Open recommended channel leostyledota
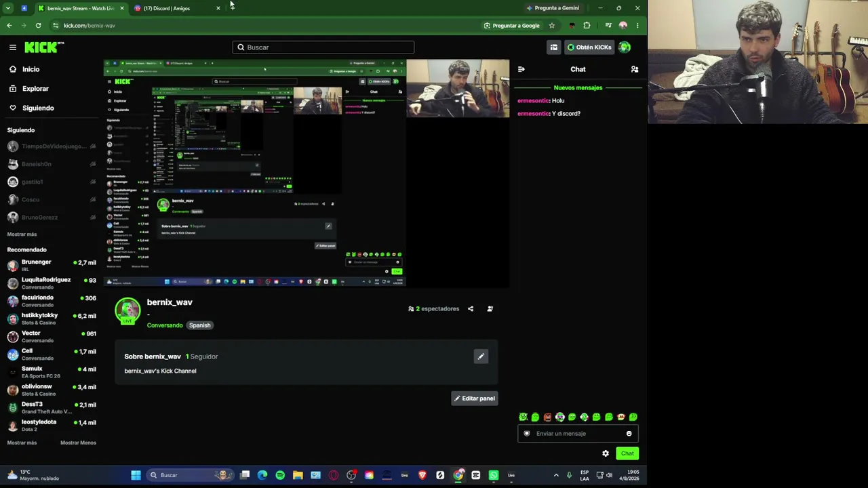 tap(52, 426)
